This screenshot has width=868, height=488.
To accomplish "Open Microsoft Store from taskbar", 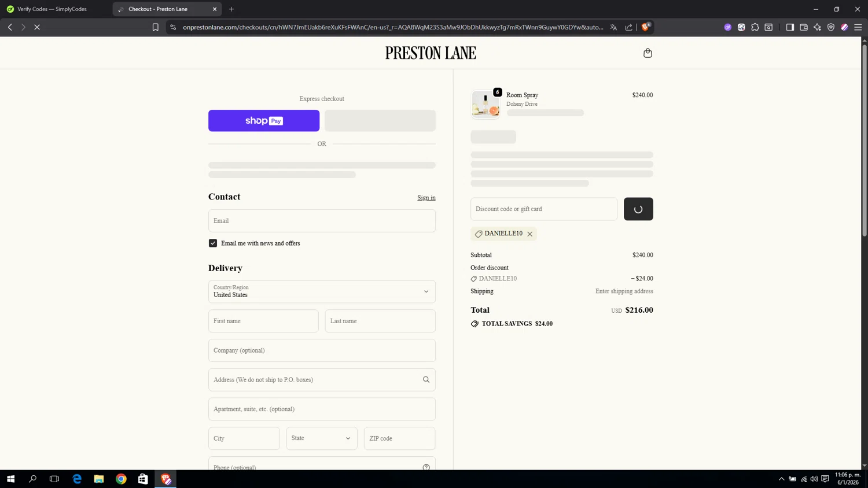I will (x=143, y=479).
